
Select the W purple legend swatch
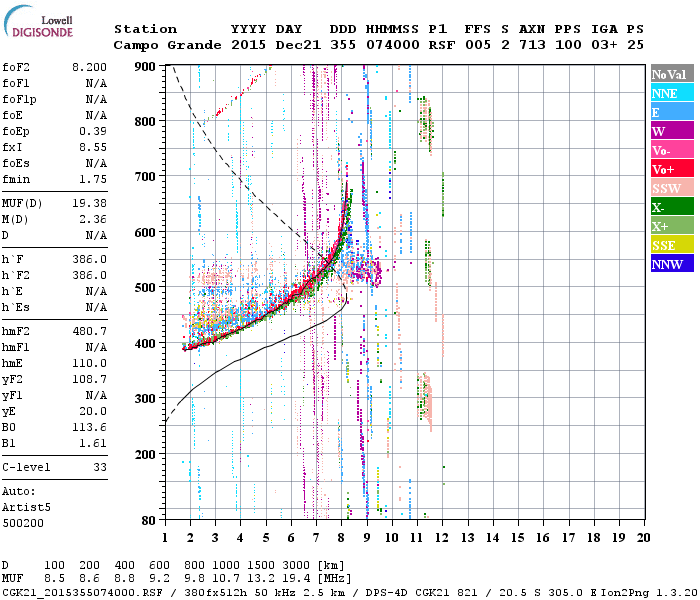672,131
